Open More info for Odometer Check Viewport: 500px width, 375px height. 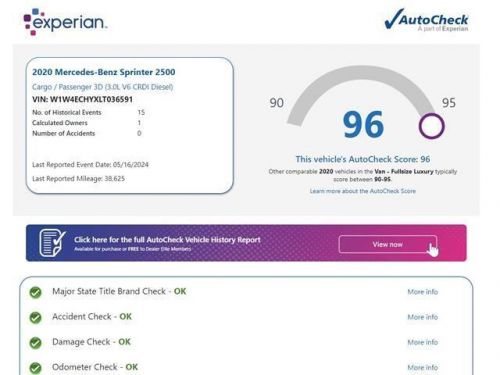click(x=423, y=367)
